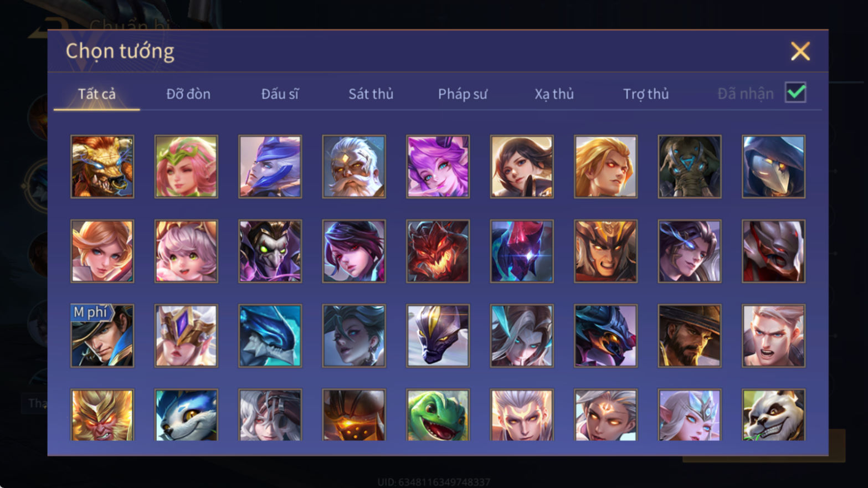The height and width of the screenshot is (488, 868).
Task: Choose the elephant-masked hero portrait
Action: pos(690,167)
